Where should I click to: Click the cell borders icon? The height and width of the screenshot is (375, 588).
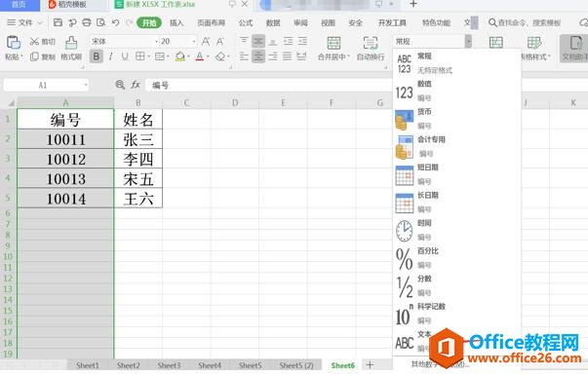pyautogui.click(x=139, y=56)
